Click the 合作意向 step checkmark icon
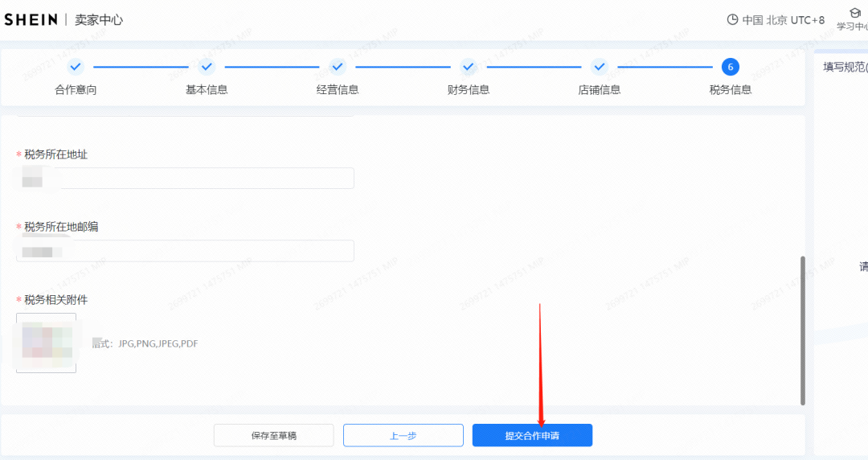868x460 pixels. (x=76, y=67)
